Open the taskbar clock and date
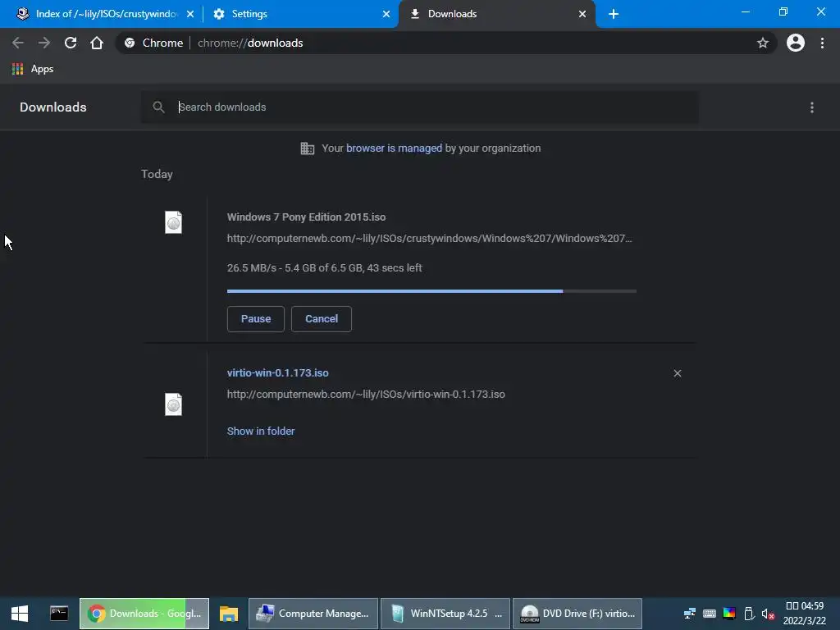The image size is (840, 630). (805, 614)
